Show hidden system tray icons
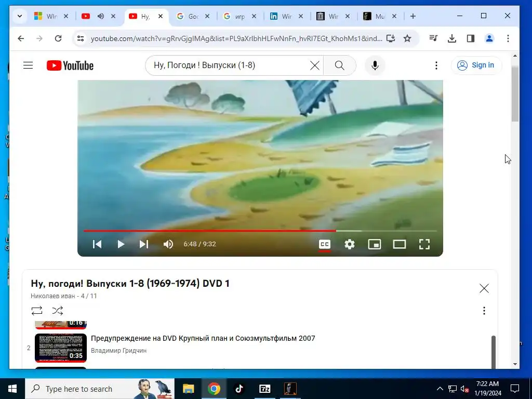This screenshot has width=532, height=399. click(440, 389)
